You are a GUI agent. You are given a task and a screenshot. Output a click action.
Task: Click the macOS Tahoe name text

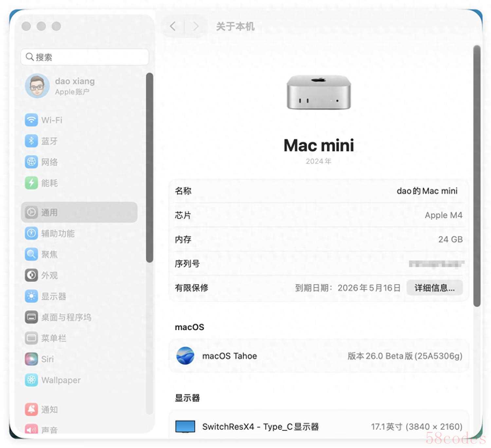(x=229, y=356)
